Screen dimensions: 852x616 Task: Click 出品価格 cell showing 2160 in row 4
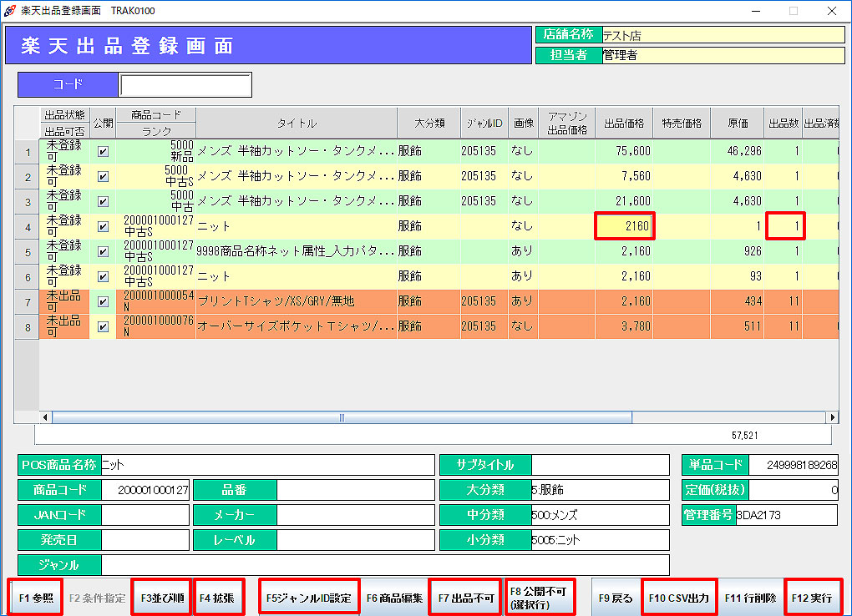click(x=624, y=226)
